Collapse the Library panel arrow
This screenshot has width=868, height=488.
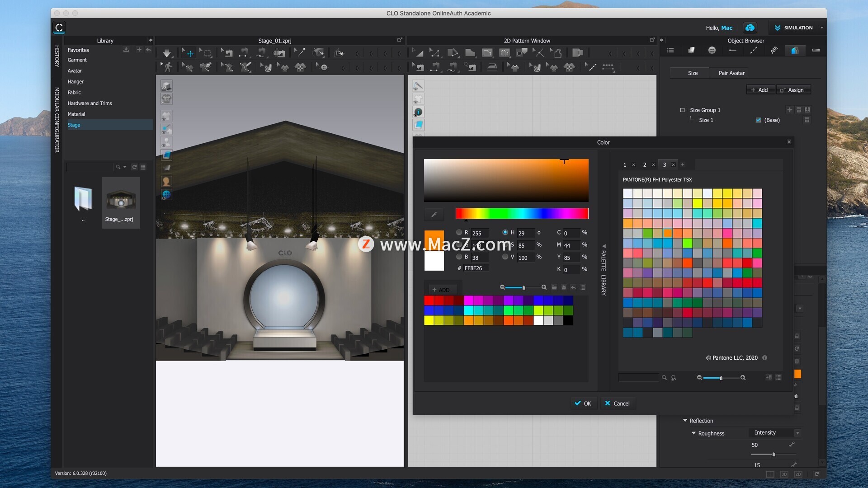[x=151, y=40]
